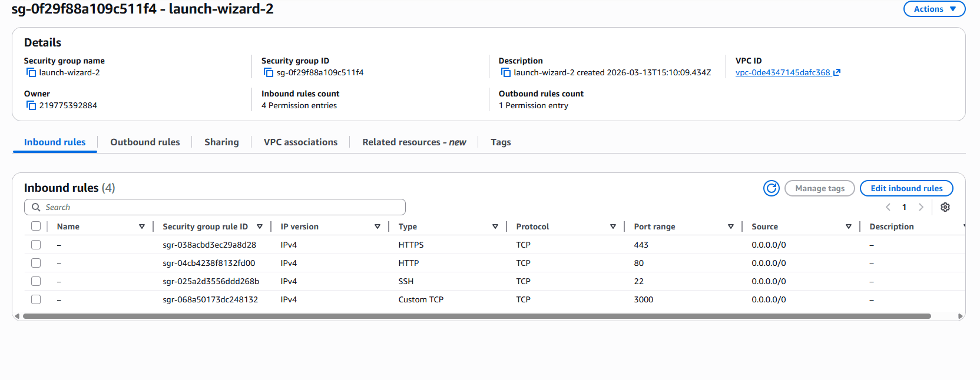This screenshot has height=380, width=980.
Task: Go to previous page arrow
Action: coord(888,207)
